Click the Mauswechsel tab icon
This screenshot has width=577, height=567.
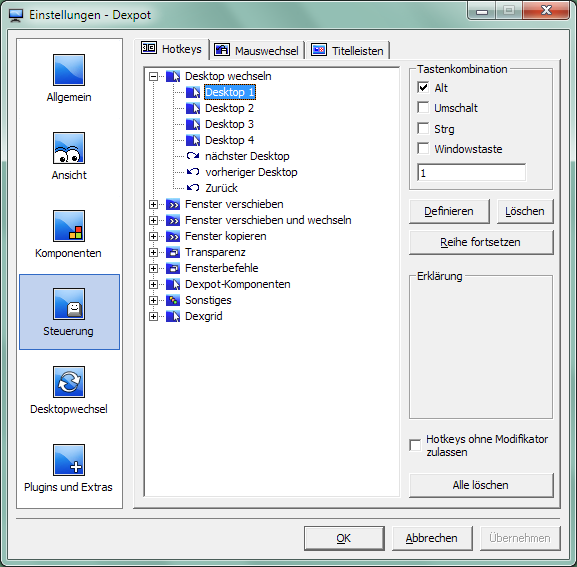point(222,50)
